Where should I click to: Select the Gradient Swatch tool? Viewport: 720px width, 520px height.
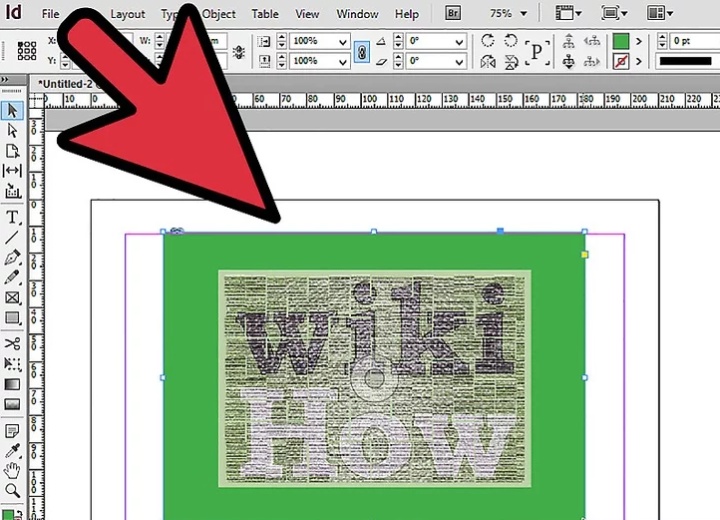coord(12,384)
